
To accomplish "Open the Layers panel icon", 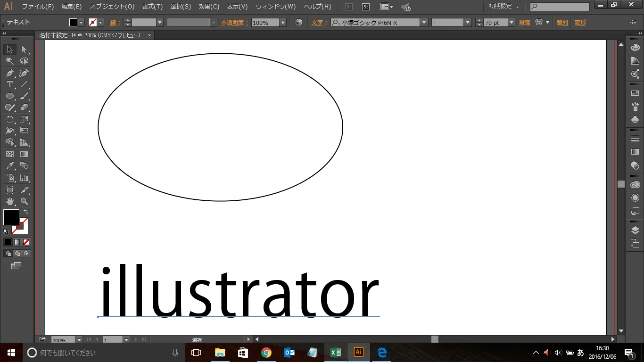I will (x=635, y=230).
